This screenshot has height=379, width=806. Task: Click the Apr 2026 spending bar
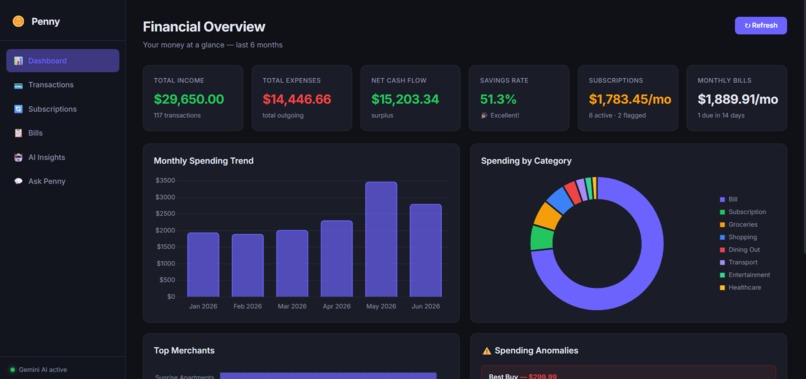[337, 259]
